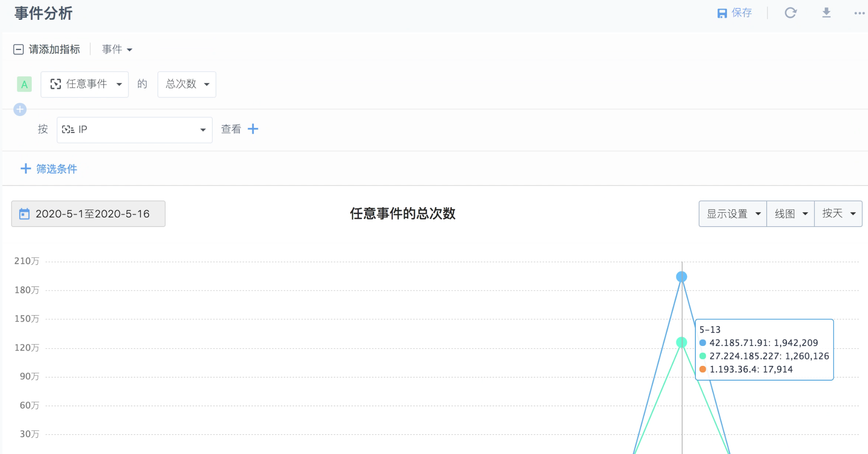Screen dimensions: 868x454
Task: Open the 任意事件 event dropdown
Action: [x=84, y=84]
